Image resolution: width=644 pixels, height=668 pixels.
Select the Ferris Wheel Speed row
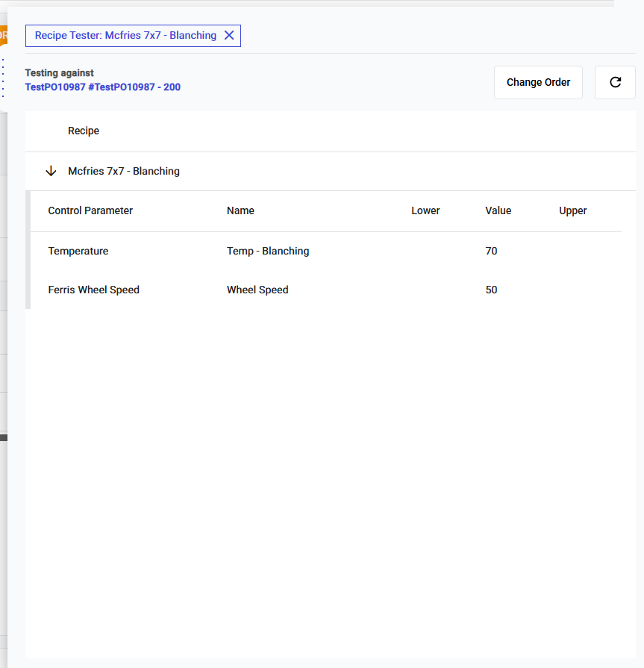coord(93,290)
